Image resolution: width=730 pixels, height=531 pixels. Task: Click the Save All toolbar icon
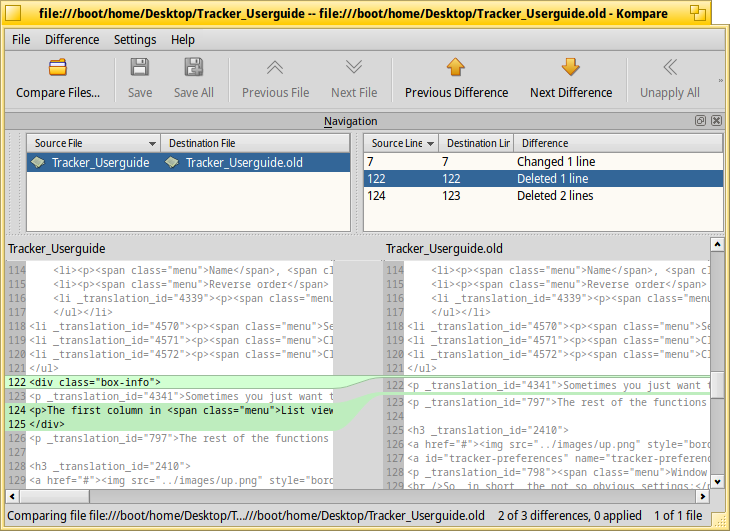coord(194,79)
